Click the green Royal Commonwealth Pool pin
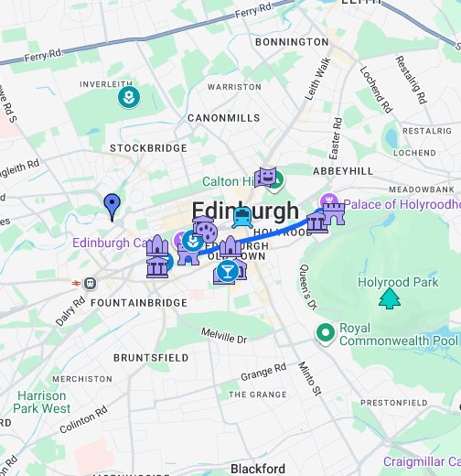Viewport: 461px width, 476px height. [326, 334]
